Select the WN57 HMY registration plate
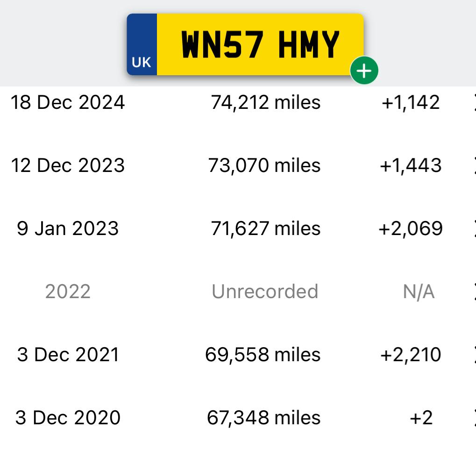 coord(245,44)
